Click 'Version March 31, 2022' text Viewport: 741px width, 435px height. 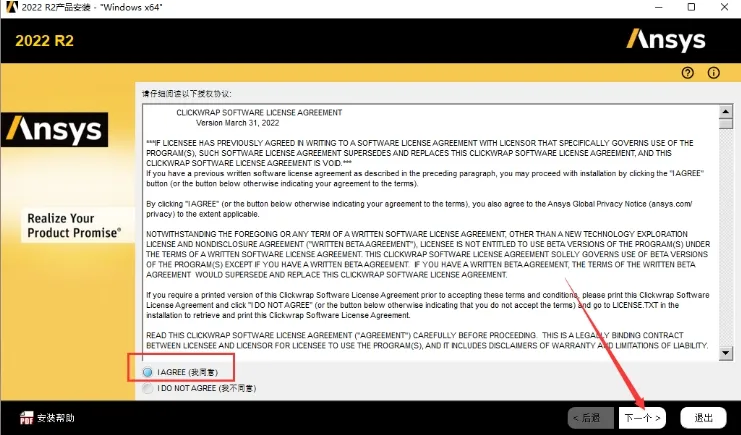point(238,123)
